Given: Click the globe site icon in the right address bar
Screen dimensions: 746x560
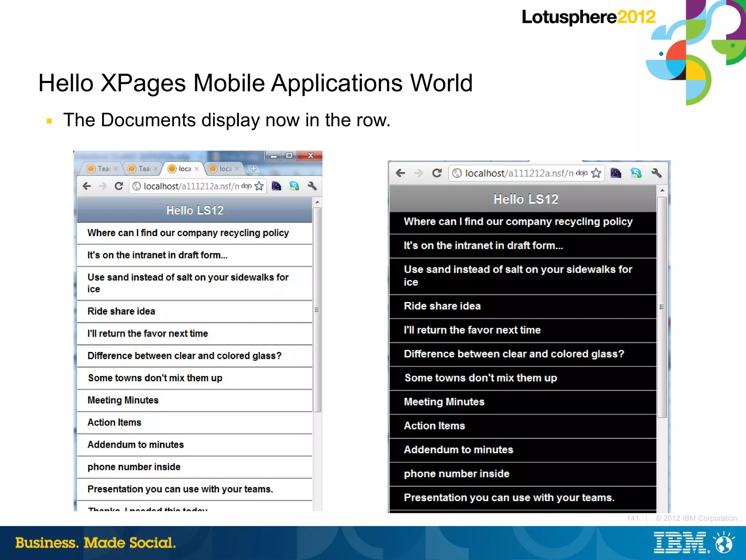Looking at the screenshot, I should click(457, 173).
